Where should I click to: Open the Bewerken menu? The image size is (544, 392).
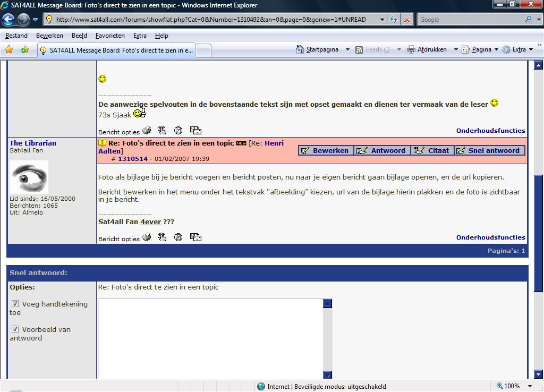pos(49,36)
